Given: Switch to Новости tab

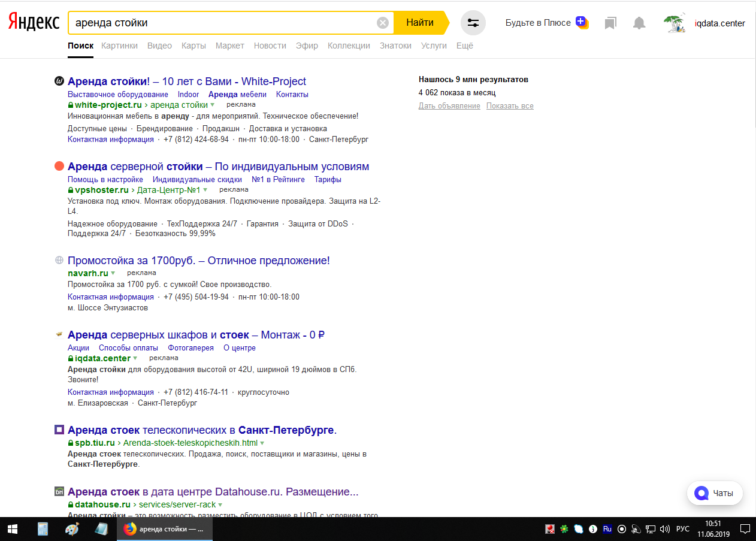Looking at the screenshot, I should point(270,46).
